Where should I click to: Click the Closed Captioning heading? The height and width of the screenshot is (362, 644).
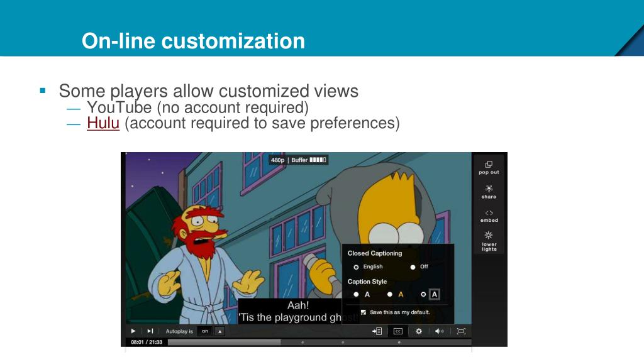[x=375, y=253]
